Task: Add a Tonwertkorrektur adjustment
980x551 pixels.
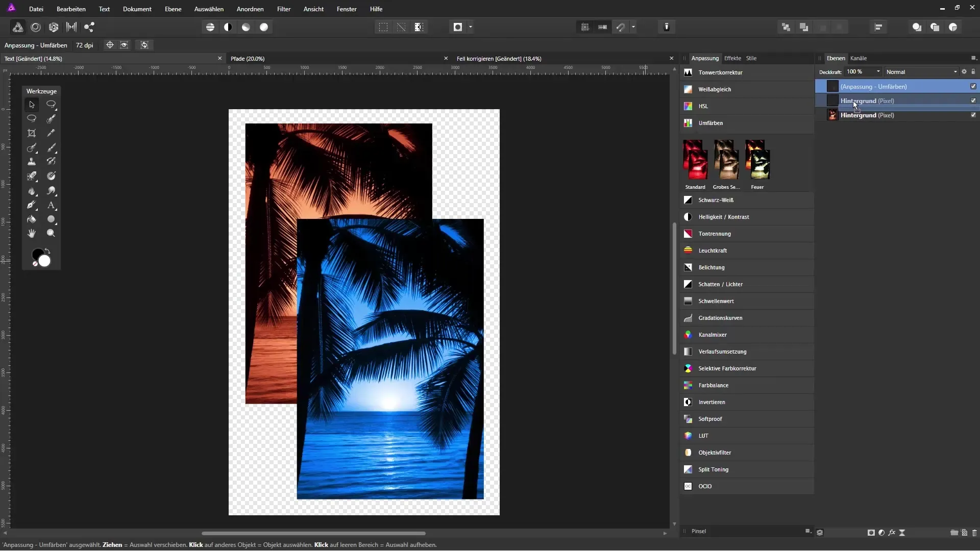Action: tap(747, 72)
